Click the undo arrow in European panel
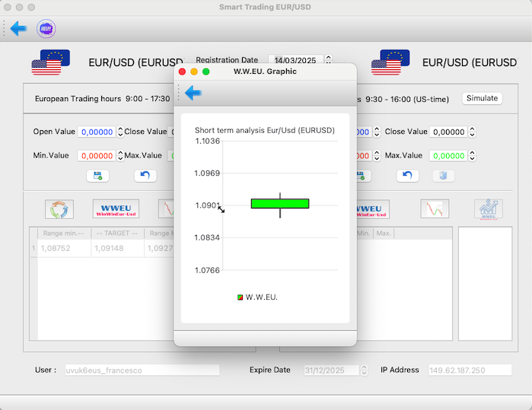 [145, 176]
